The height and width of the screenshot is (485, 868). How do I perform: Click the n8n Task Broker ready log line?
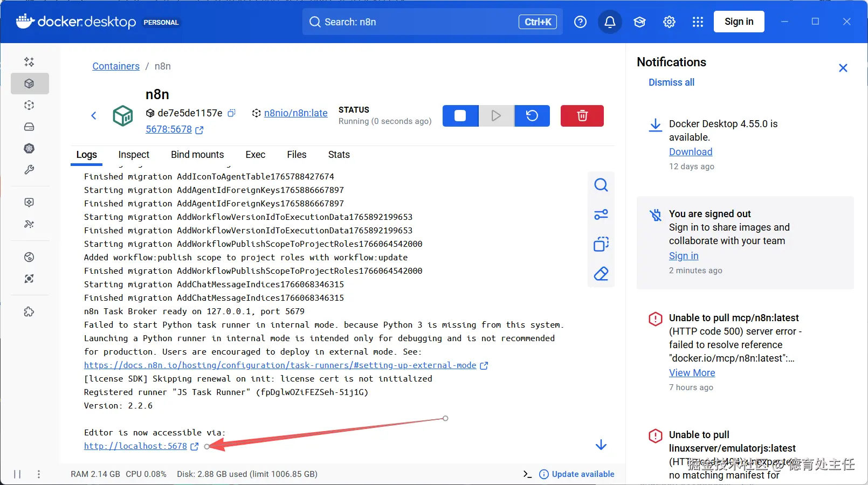[194, 311]
